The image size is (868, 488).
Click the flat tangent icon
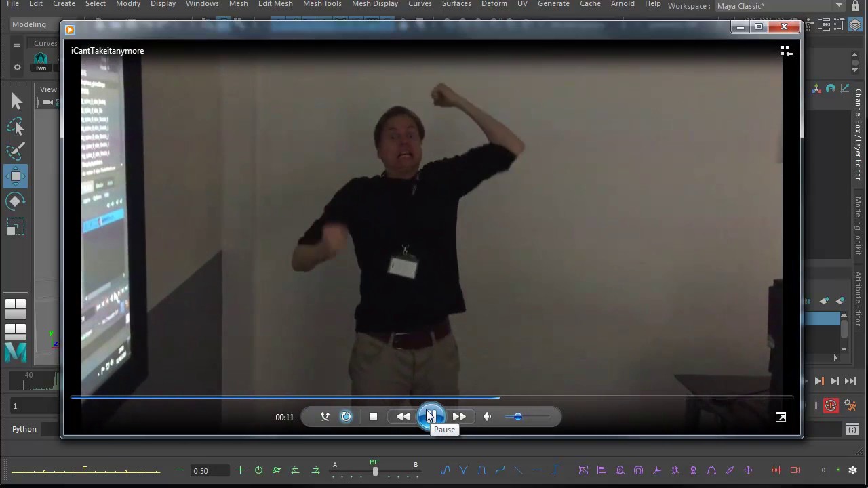pyautogui.click(x=536, y=470)
